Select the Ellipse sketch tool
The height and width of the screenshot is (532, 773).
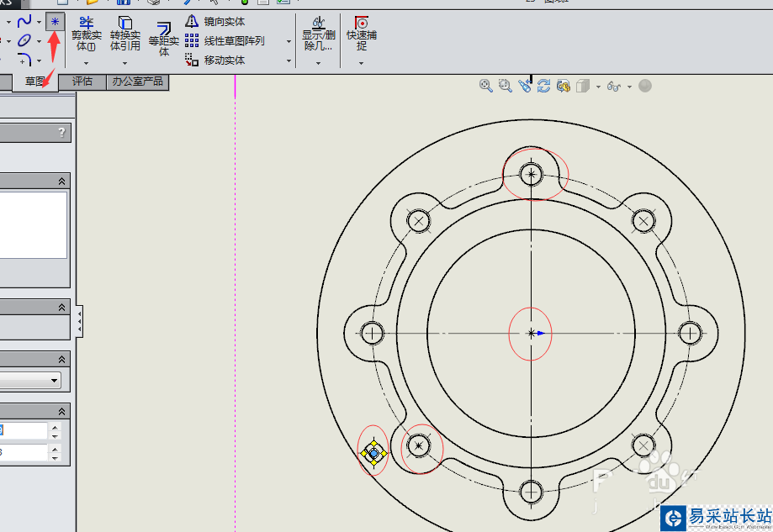pos(24,40)
